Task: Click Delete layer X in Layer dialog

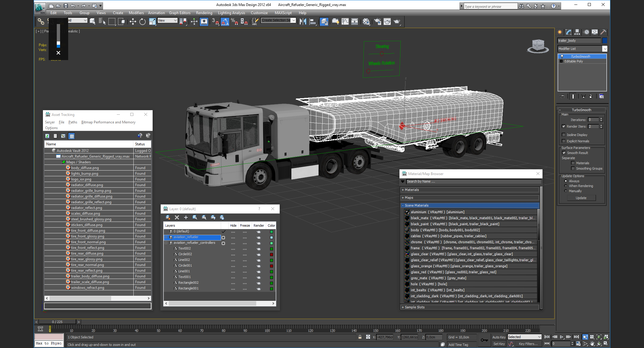Action: click(177, 217)
